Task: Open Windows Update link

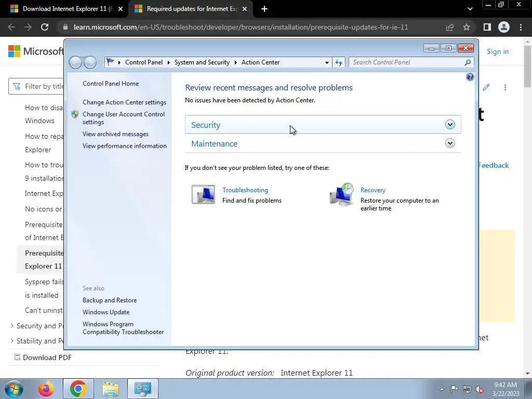Action: (106, 312)
